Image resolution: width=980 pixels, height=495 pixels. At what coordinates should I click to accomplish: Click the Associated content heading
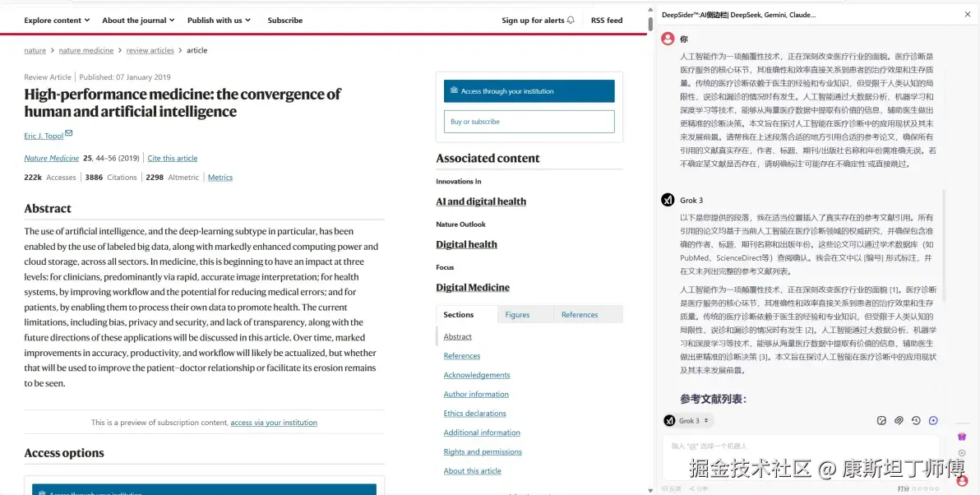tap(488, 158)
